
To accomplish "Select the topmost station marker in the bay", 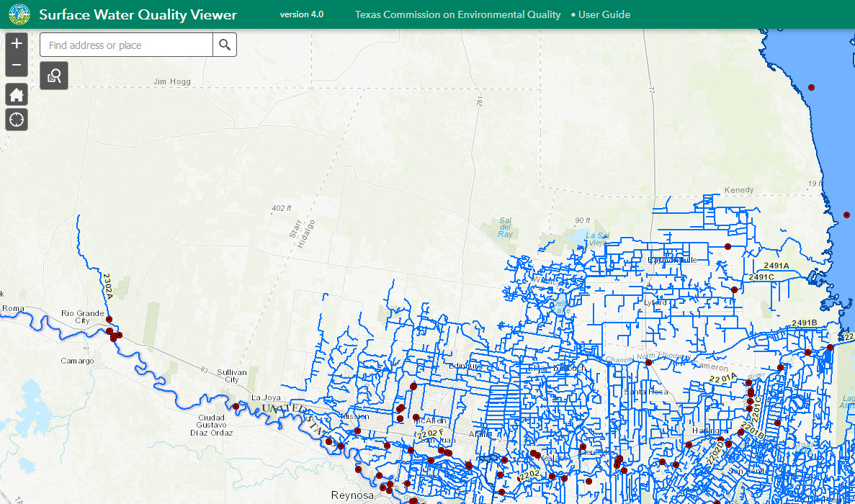I will tap(811, 87).
